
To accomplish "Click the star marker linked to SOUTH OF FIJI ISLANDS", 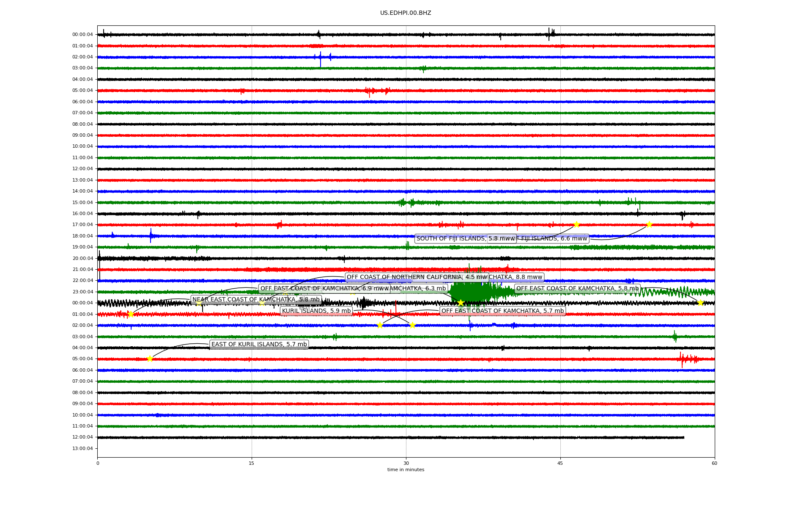I will click(576, 225).
